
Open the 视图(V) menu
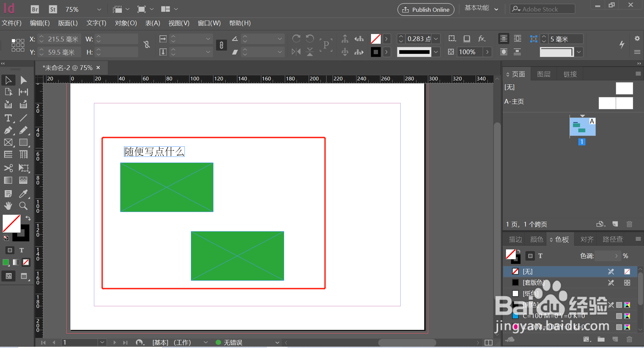179,23
